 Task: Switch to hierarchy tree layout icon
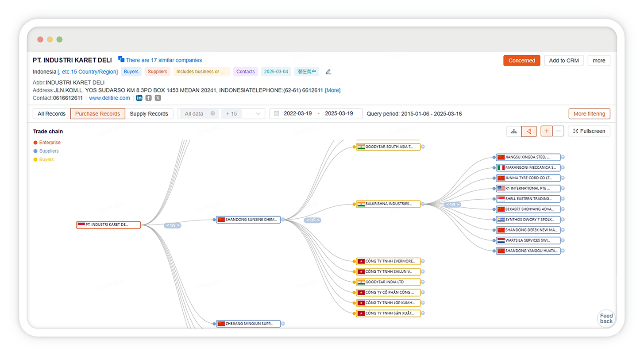[514, 131]
